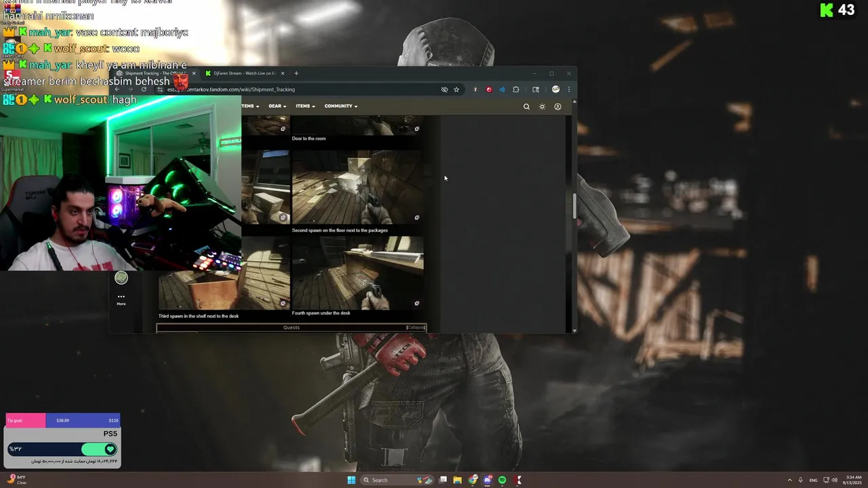Open Task View on the taskbar
The height and width of the screenshot is (488, 868).
click(443, 480)
